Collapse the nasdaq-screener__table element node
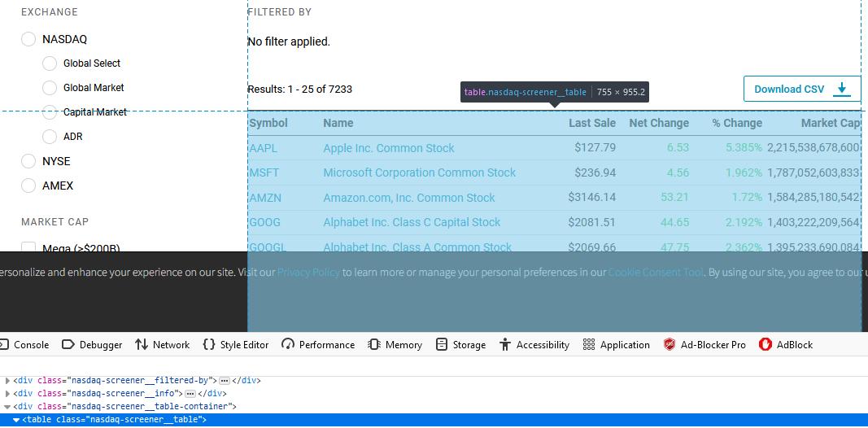This screenshot has height=428, width=868. pos(16,420)
